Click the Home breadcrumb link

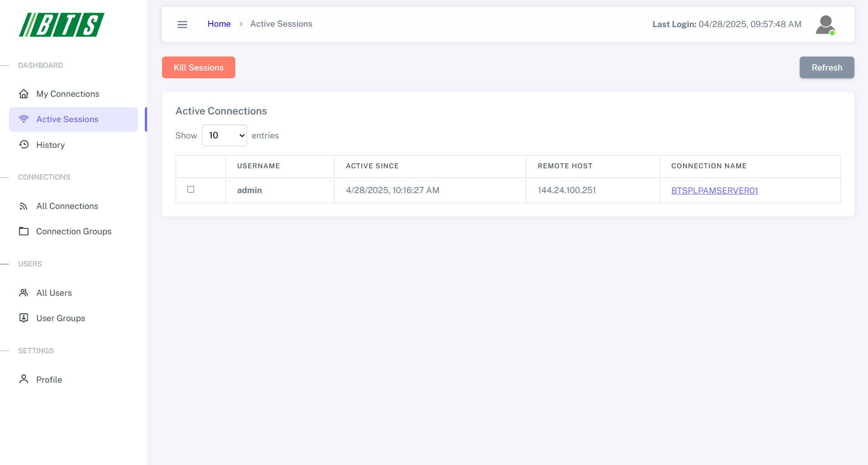(219, 24)
